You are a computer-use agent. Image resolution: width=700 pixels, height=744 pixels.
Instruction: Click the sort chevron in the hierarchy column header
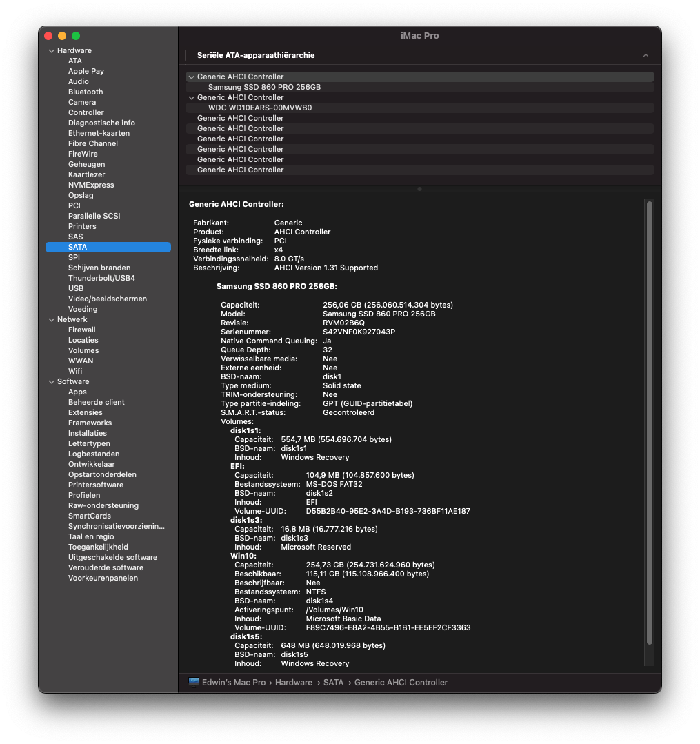pos(646,55)
